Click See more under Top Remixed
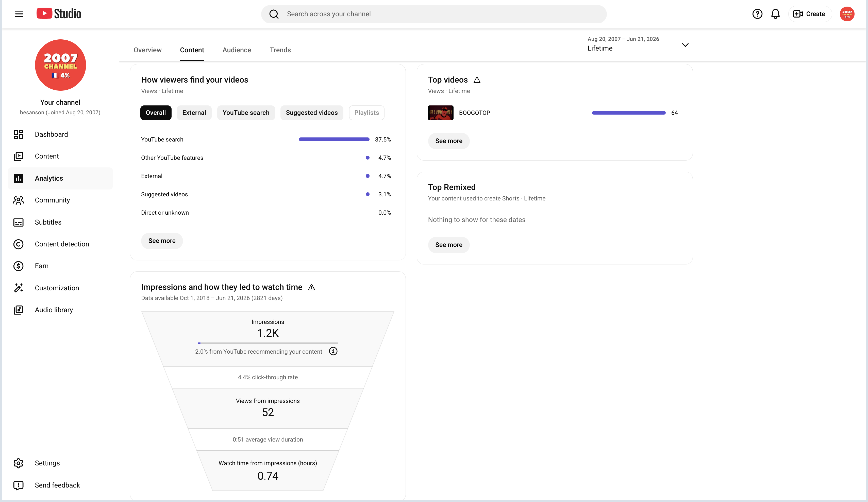This screenshot has width=868, height=502. tap(449, 245)
